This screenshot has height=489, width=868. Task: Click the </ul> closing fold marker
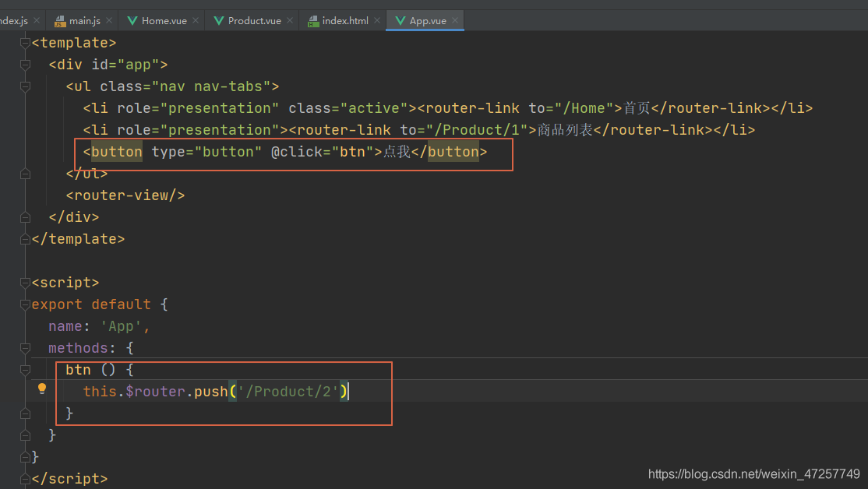click(x=25, y=174)
